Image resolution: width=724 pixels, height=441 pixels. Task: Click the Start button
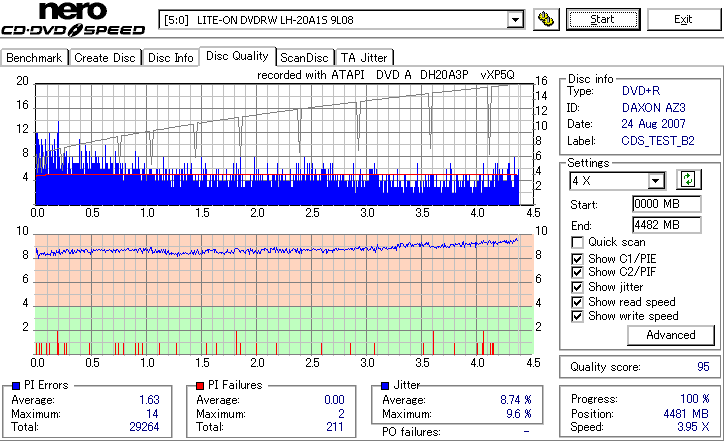pos(603,19)
